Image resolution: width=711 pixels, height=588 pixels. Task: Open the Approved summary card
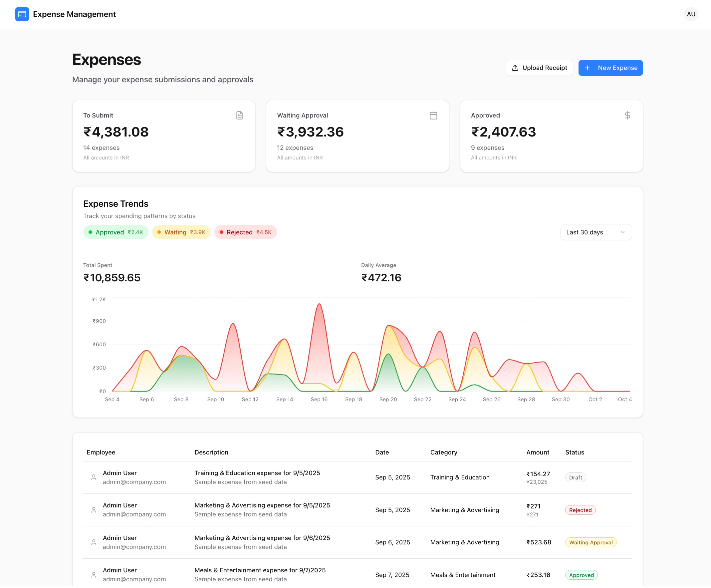click(x=551, y=136)
